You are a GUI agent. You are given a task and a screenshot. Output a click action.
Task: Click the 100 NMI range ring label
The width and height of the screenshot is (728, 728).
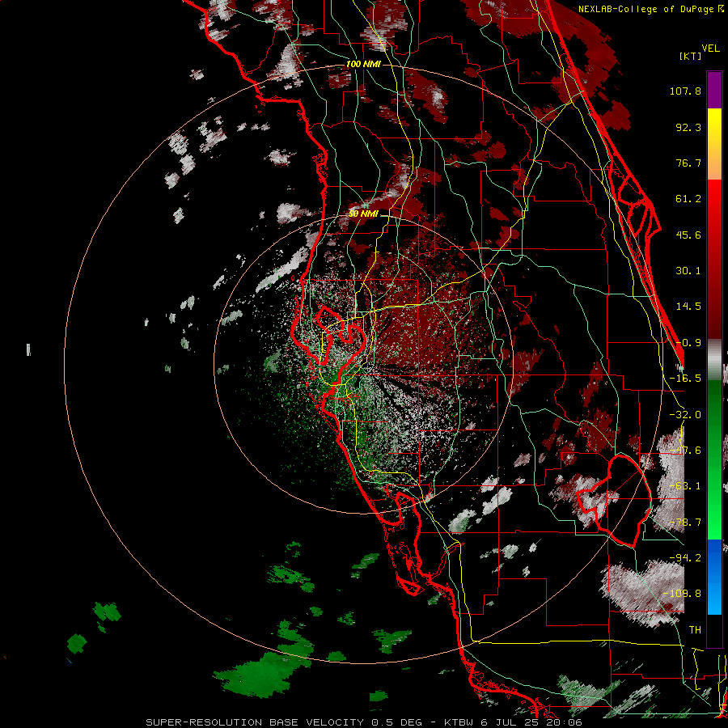click(x=363, y=64)
